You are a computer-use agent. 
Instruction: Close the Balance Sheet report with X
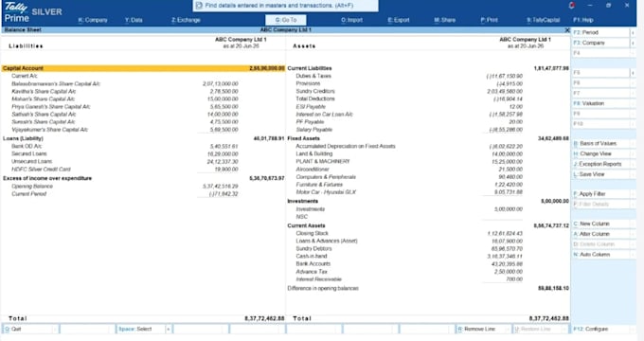(567, 30)
